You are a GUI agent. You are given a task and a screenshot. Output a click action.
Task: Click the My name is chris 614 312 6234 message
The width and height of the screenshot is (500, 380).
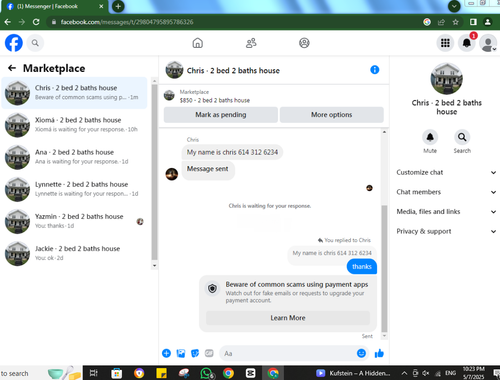pos(232,152)
